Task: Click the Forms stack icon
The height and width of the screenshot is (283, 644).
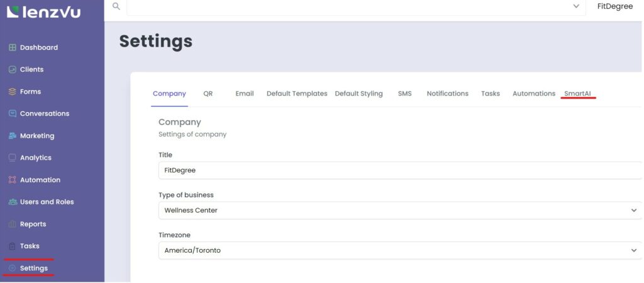Action: click(x=12, y=92)
